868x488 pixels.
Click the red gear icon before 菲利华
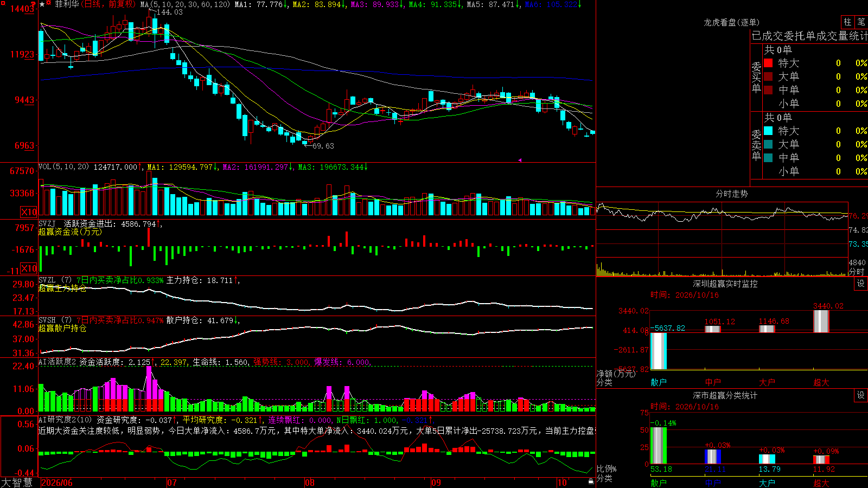click(x=49, y=3)
